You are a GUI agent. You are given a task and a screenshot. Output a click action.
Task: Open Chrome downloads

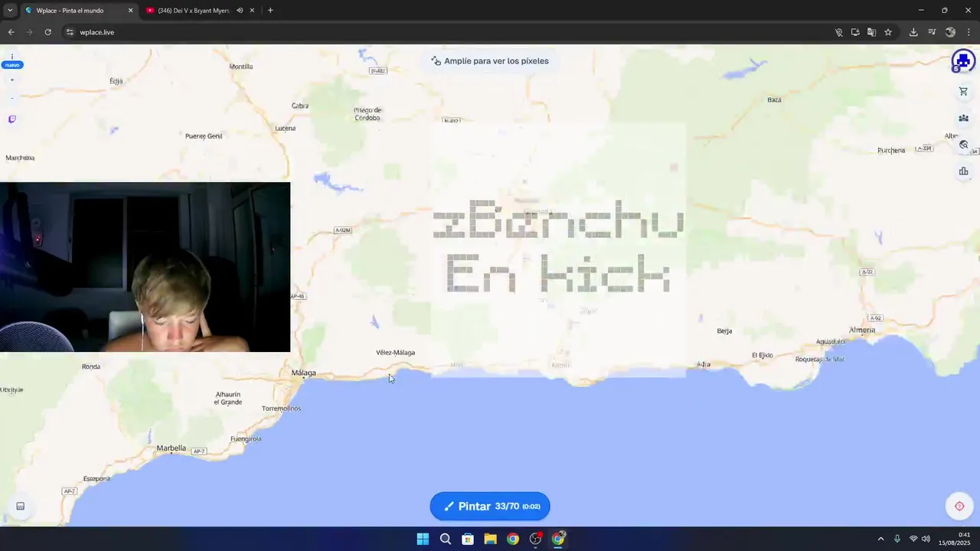pyautogui.click(x=913, y=32)
